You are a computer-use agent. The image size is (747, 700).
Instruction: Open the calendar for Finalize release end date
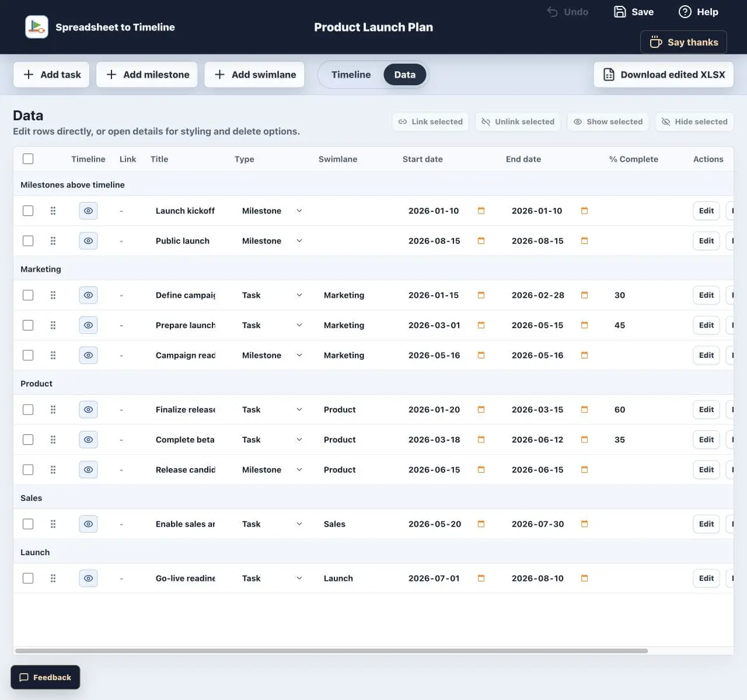pos(584,409)
